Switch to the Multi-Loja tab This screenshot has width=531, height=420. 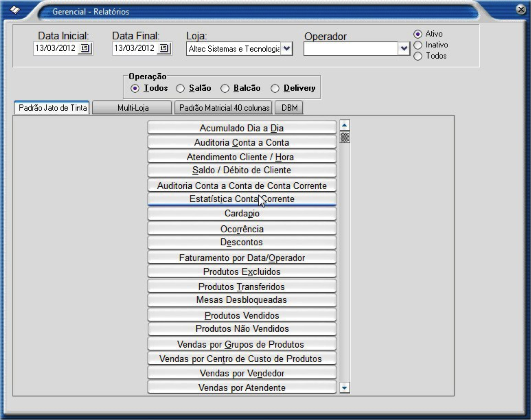132,108
